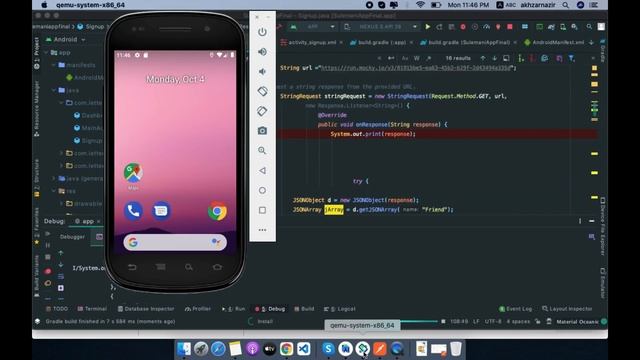This screenshot has width=640, height=360.
Task: Open Visual Studio Code from the dock
Action: [303, 349]
